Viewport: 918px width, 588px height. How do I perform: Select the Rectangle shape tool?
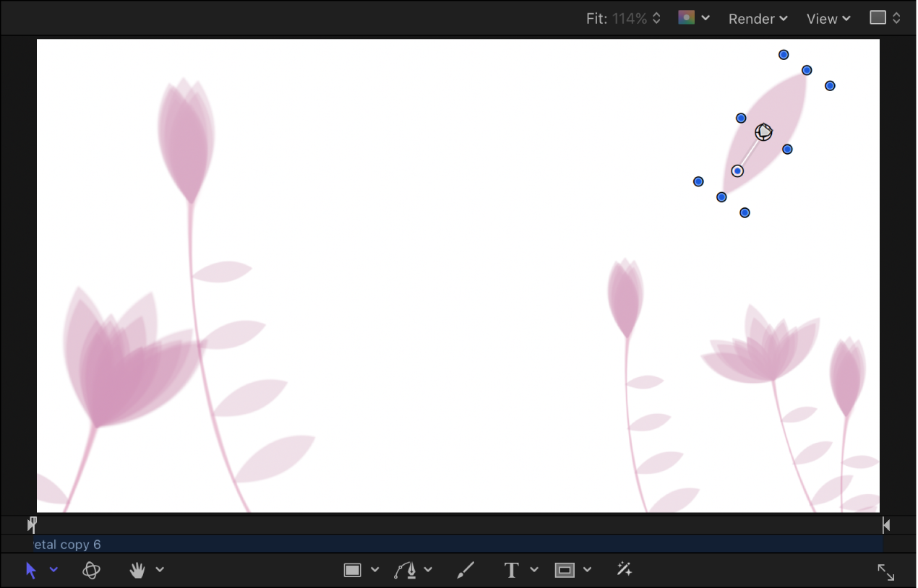(352, 570)
